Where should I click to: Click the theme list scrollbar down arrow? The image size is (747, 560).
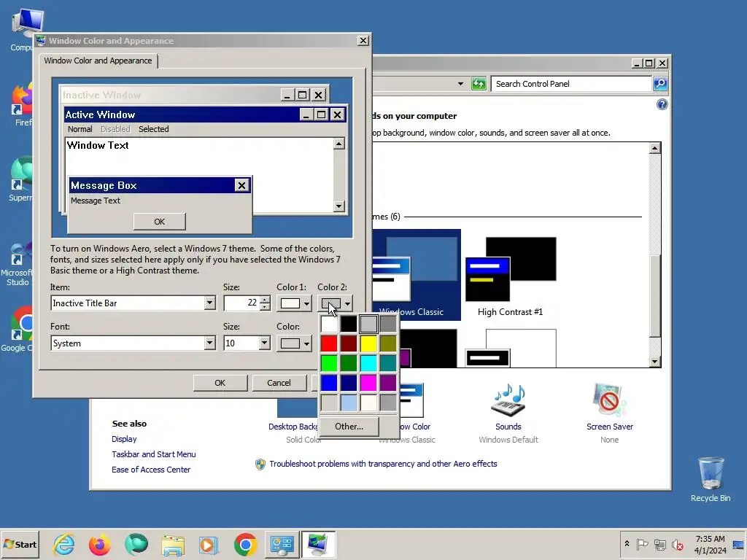[655, 362]
